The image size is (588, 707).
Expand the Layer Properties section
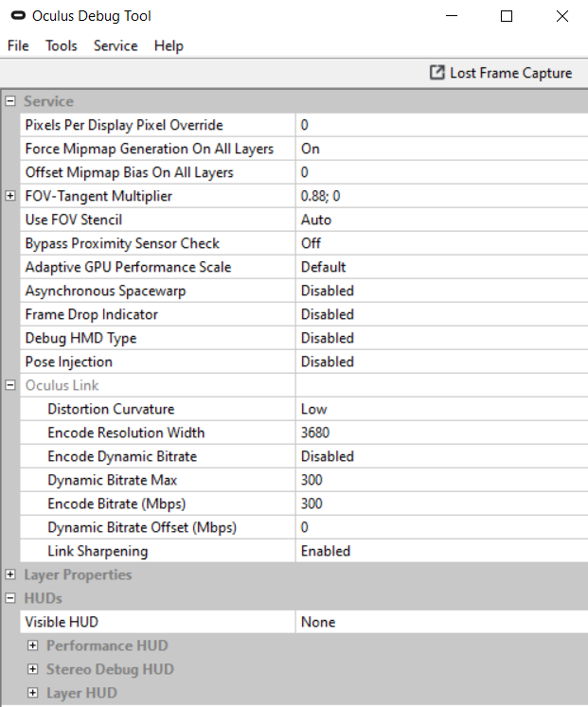pyautogui.click(x=9, y=574)
